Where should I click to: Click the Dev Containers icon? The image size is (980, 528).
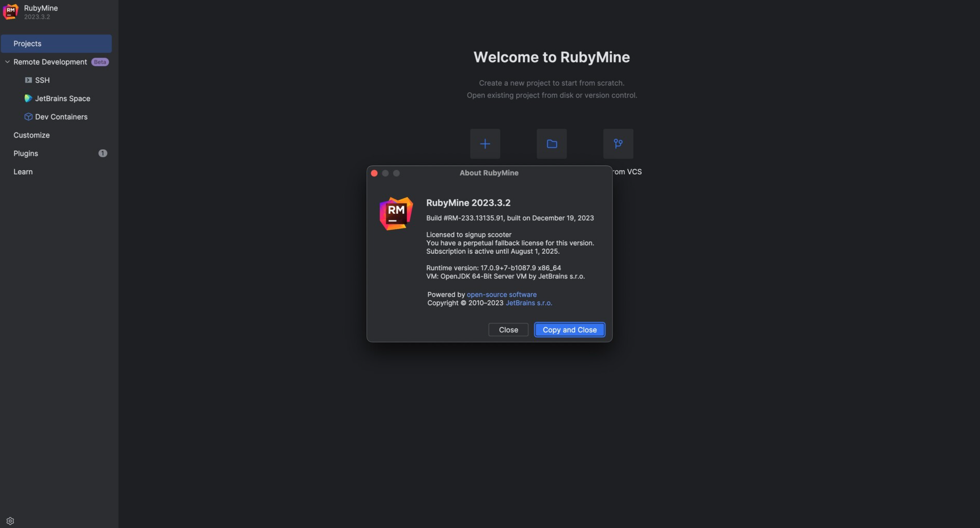(28, 117)
